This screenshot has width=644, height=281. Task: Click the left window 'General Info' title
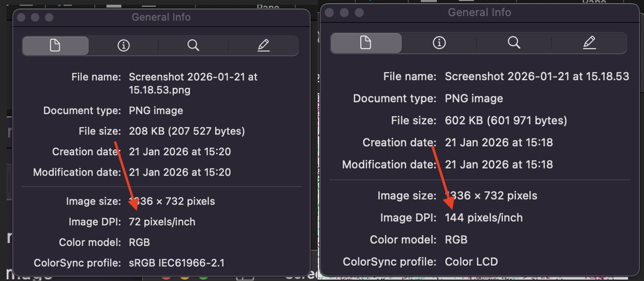pos(161,17)
